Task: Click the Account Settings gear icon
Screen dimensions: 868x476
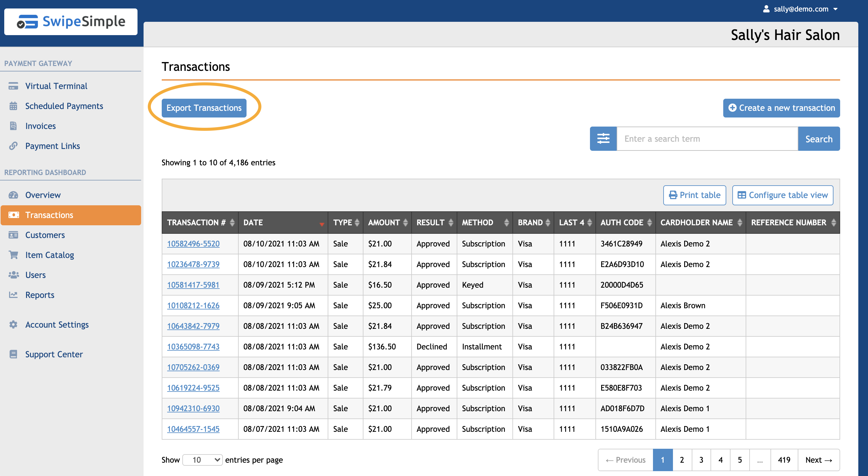Action: pyautogui.click(x=14, y=325)
